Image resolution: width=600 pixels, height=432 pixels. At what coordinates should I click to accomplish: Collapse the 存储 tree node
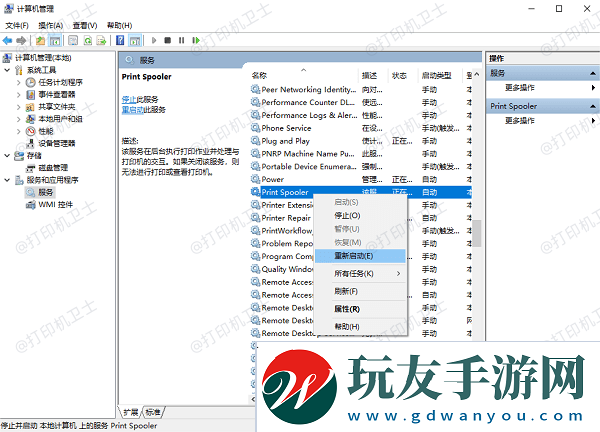(7, 155)
